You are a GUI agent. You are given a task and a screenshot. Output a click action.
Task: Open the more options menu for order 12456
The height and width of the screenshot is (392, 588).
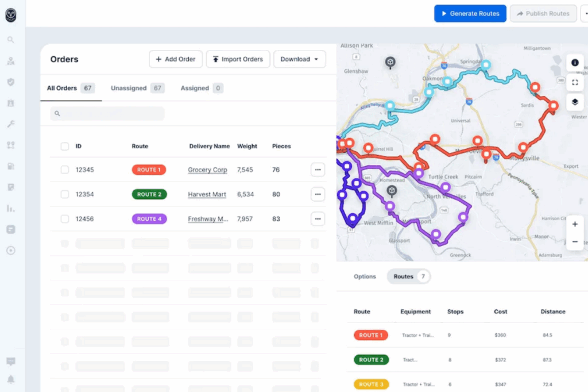pos(318,219)
